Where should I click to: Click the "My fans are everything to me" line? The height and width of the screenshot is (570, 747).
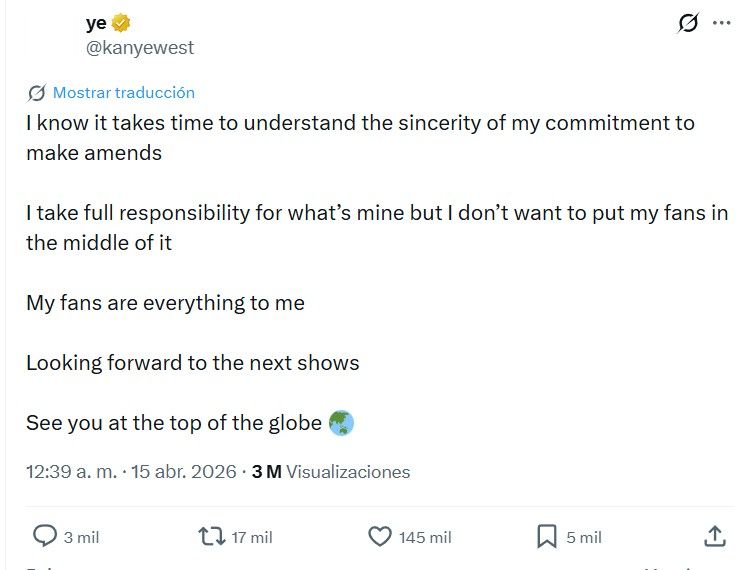click(x=165, y=303)
